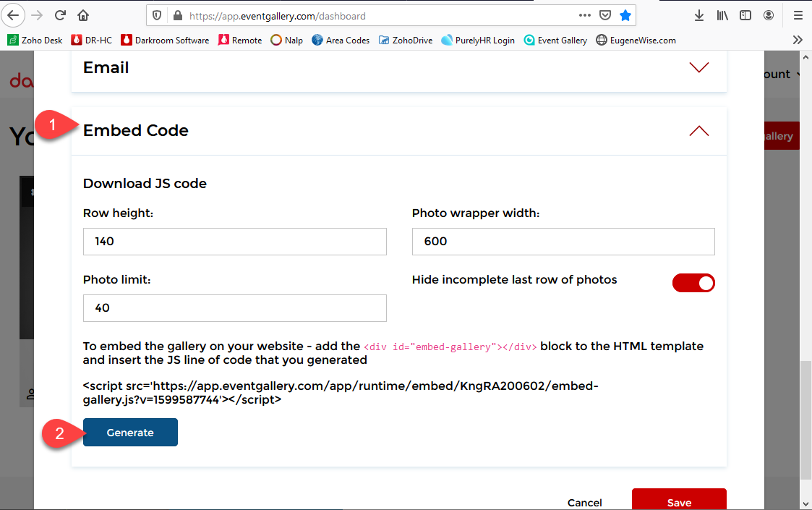Open Event Gallery bookmark
This screenshot has height=510, width=812.
[x=555, y=40]
